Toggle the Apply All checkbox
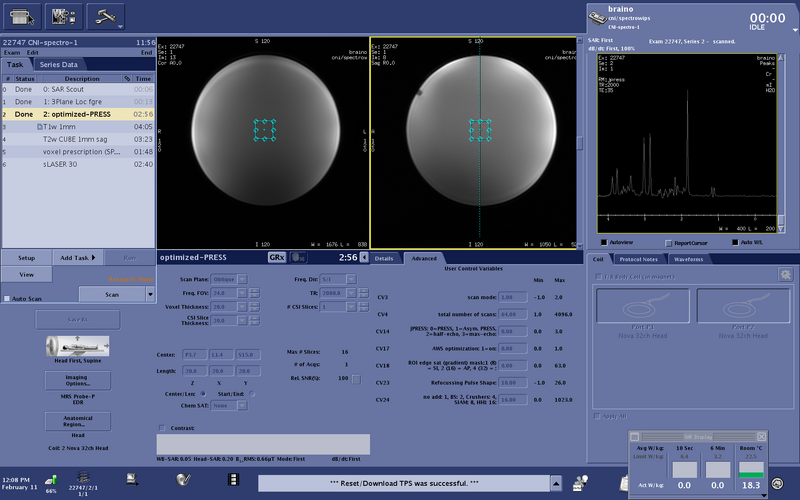The height and width of the screenshot is (500, 800). pos(597,416)
